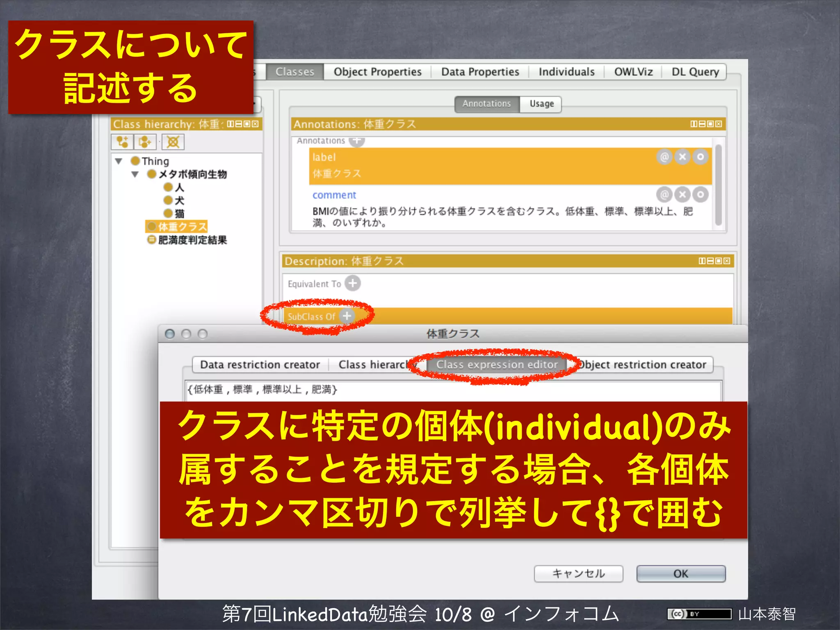Open the Individuals tab

(566, 72)
